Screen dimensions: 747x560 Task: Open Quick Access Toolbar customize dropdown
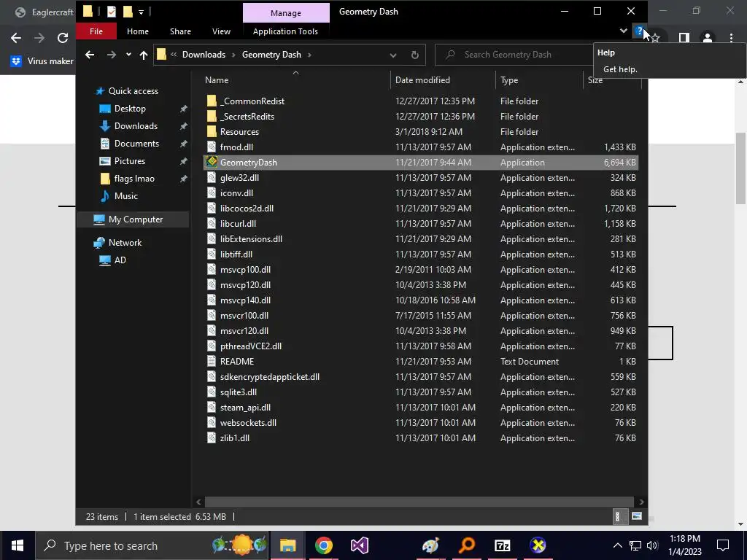(141, 12)
